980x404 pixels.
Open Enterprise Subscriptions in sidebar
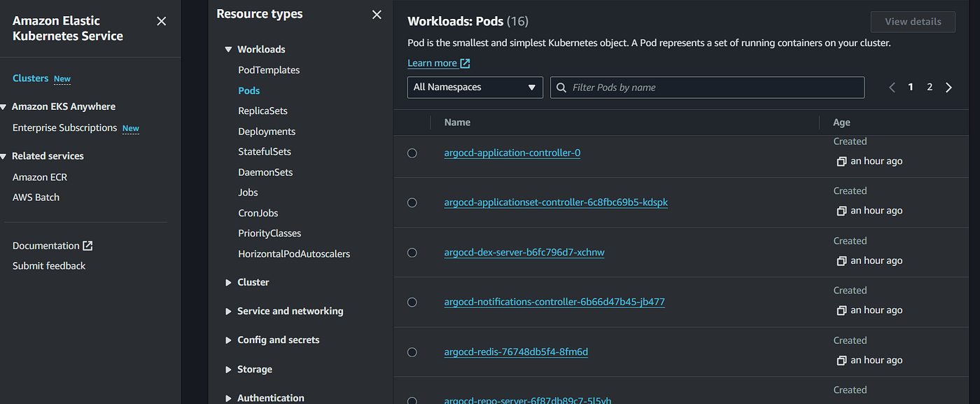pyautogui.click(x=64, y=128)
